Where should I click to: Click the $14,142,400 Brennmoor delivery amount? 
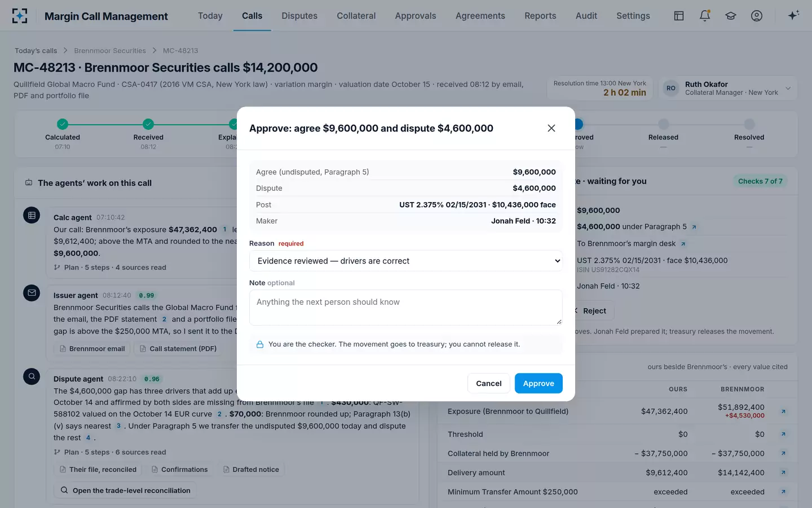tap(741, 472)
